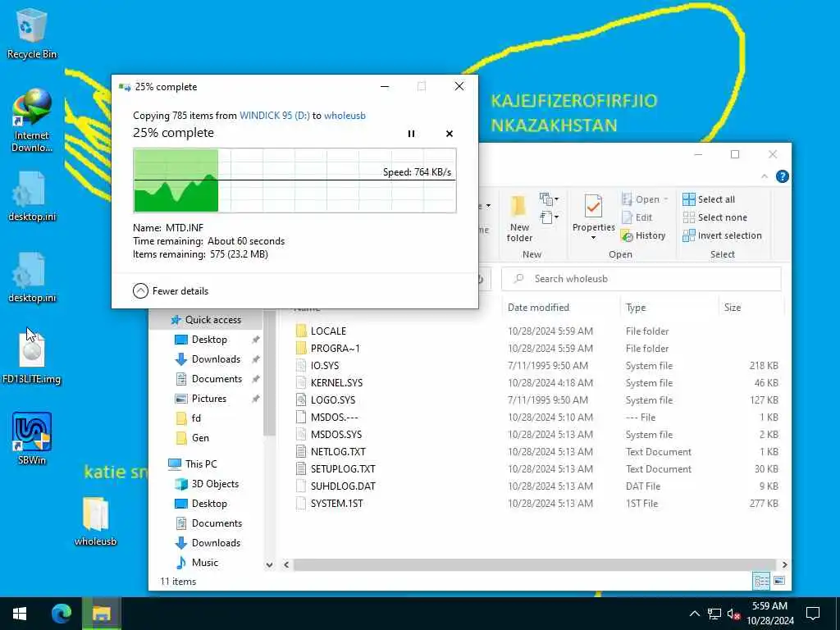Click navigation pane scroll down arrow
The image size is (840, 630).
tap(269, 564)
